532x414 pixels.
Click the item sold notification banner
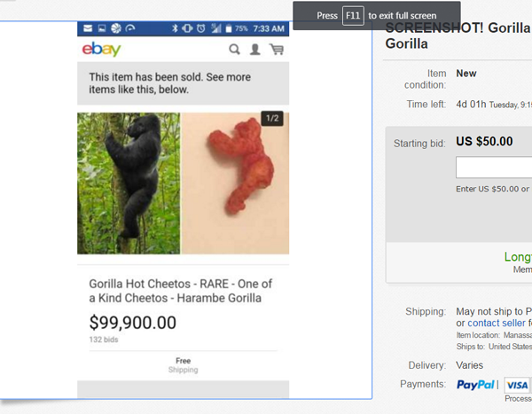(x=183, y=83)
